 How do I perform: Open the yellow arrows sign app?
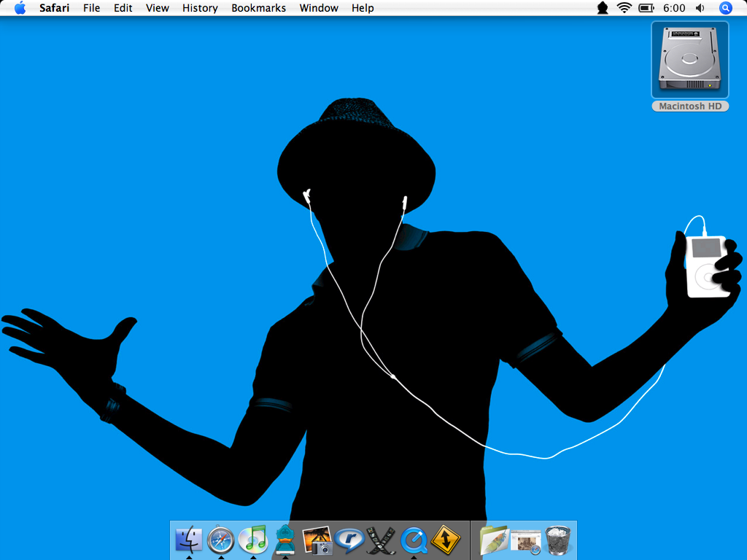tap(445, 540)
